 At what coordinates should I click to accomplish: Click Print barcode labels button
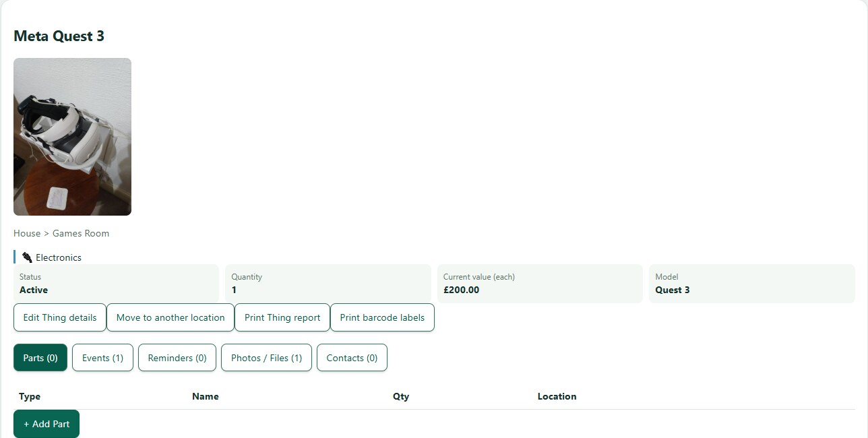tap(382, 317)
